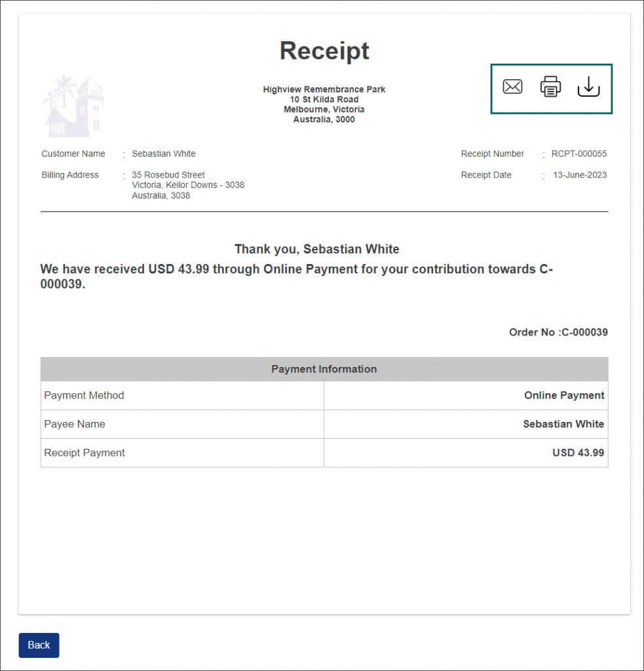The image size is (644, 671).
Task: Click the Payment Information table header
Action: [324, 369]
